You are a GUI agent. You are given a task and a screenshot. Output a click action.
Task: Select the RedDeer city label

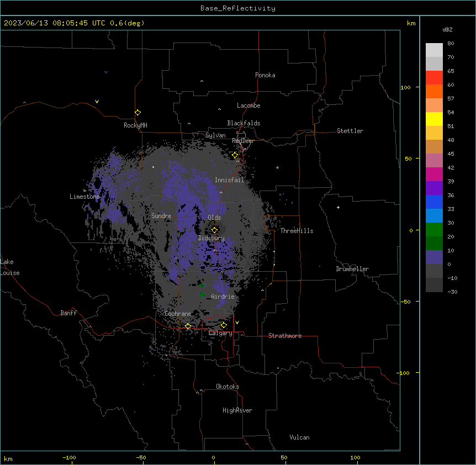point(243,141)
